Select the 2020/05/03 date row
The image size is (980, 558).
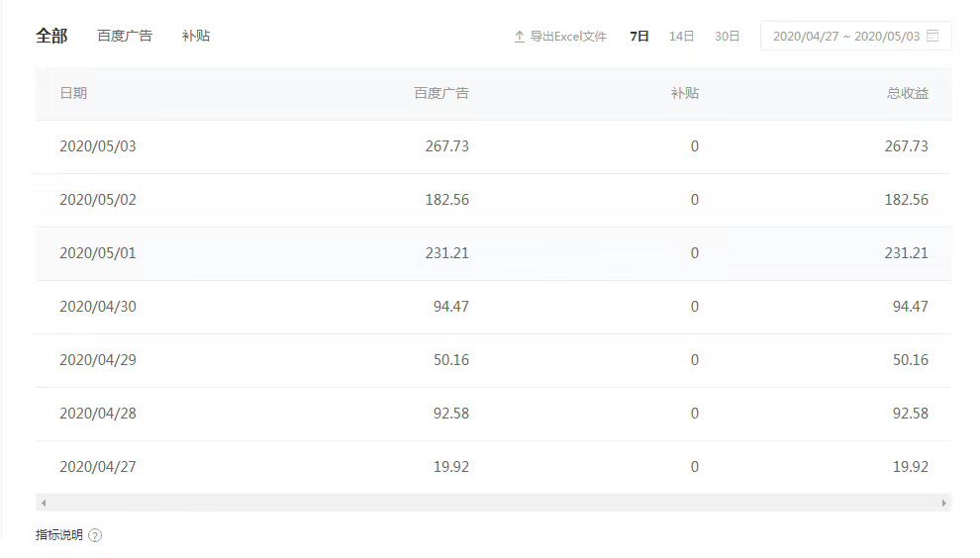98,146
